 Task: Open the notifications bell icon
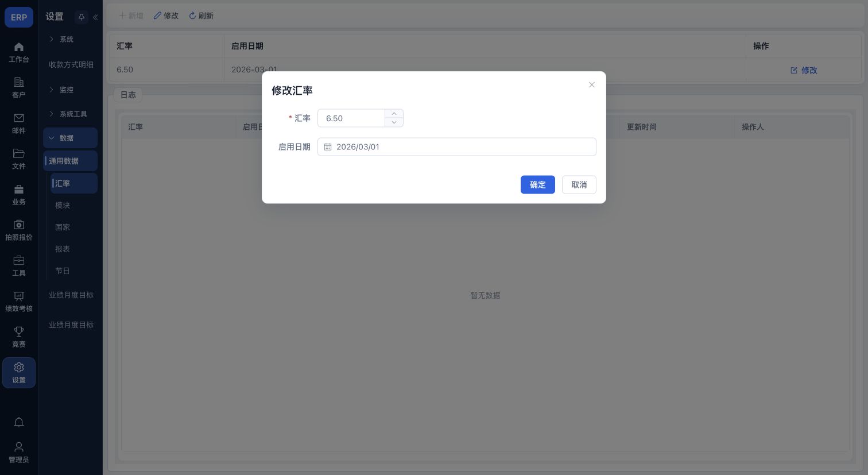19,422
